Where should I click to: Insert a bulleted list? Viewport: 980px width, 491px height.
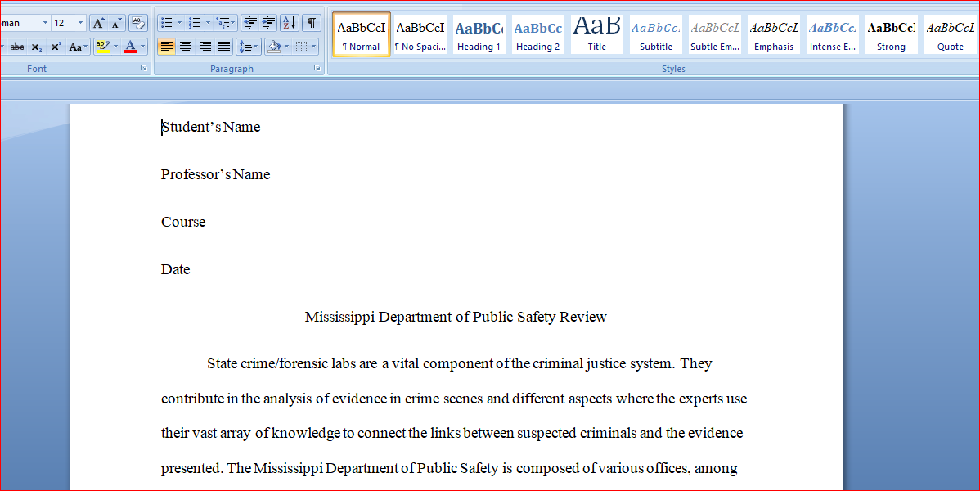166,23
